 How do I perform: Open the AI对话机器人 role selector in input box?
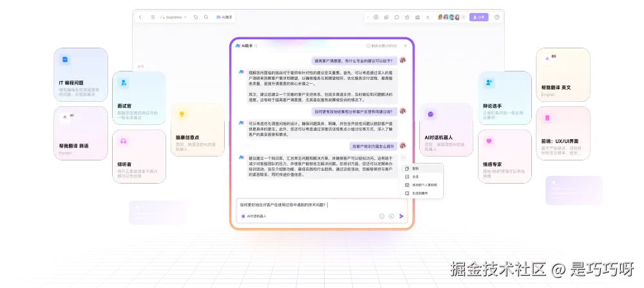tap(254, 216)
